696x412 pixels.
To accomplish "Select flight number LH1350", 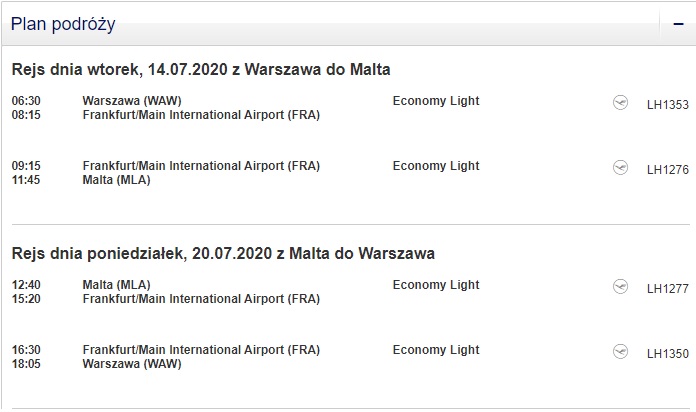I will point(668,354).
